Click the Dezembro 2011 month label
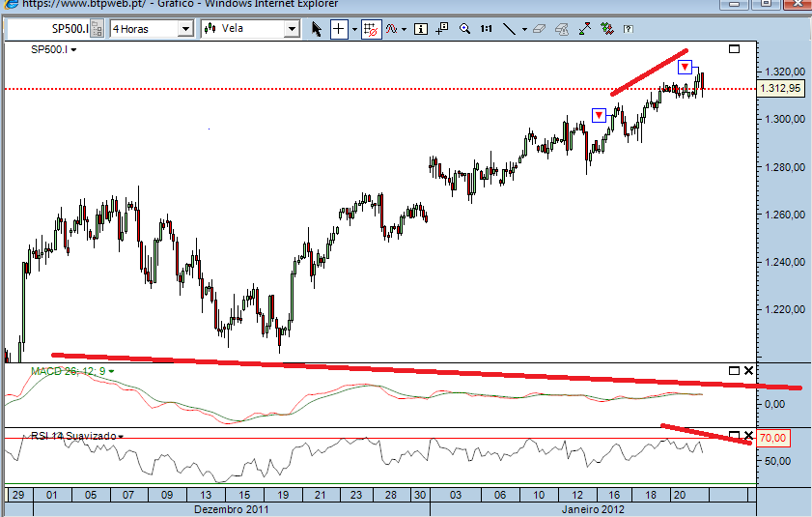This screenshot has height=517, width=812. coord(232,509)
